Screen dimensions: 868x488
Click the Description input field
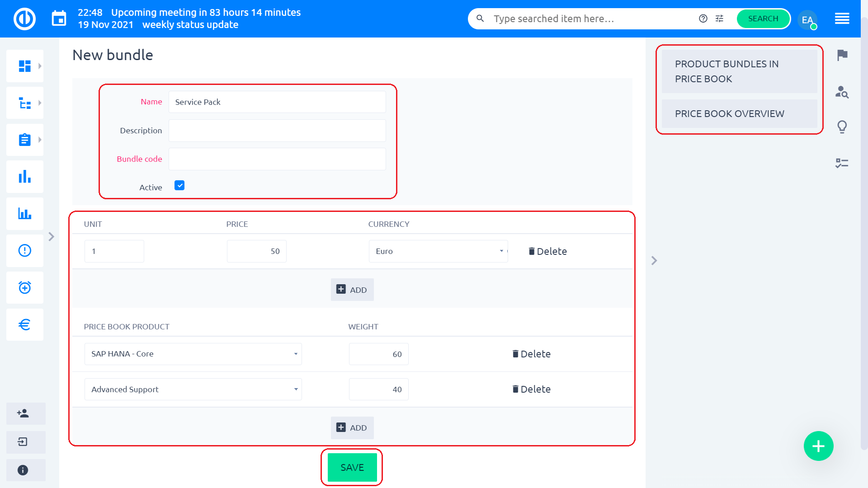277,131
